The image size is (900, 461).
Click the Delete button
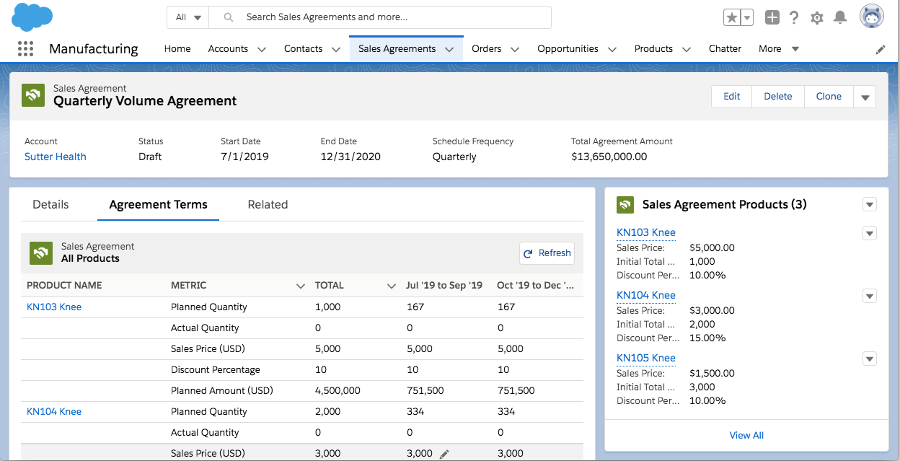(778, 96)
